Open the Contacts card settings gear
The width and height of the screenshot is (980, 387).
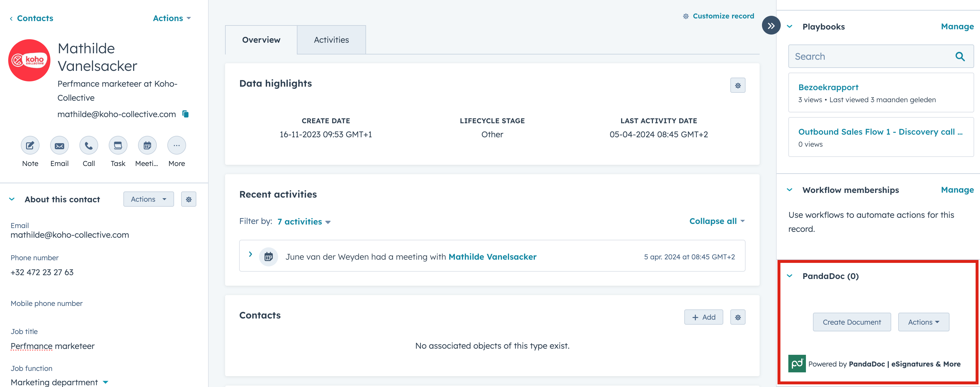point(738,317)
